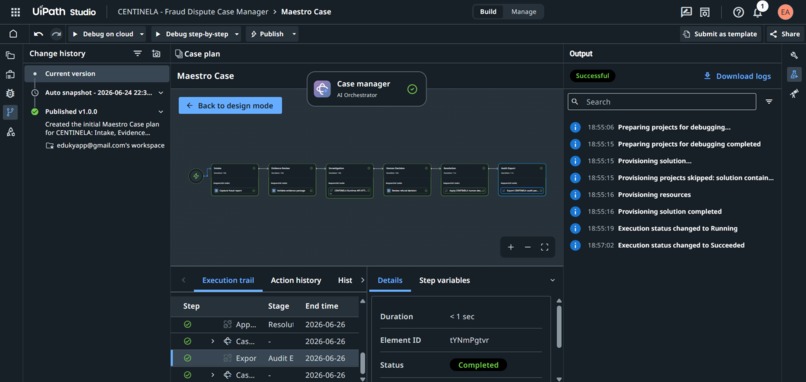Image resolution: width=806 pixels, height=382 pixels.
Task: Go to the home icon
Action: (13, 34)
